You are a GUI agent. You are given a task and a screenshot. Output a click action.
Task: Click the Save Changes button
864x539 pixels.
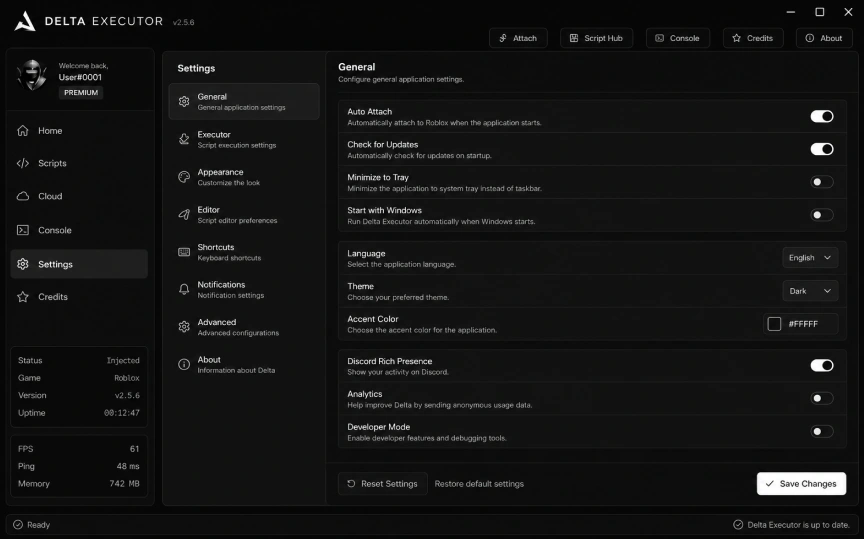point(801,483)
